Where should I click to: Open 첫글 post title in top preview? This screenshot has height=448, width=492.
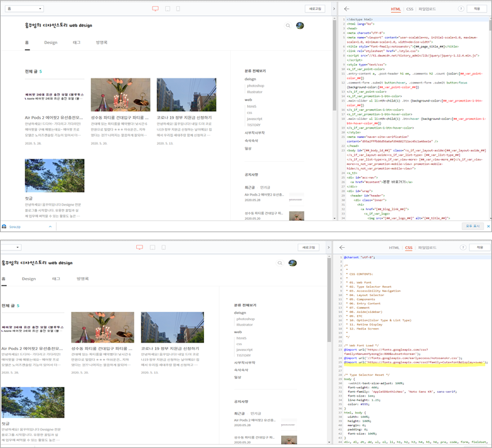[x=29, y=198]
